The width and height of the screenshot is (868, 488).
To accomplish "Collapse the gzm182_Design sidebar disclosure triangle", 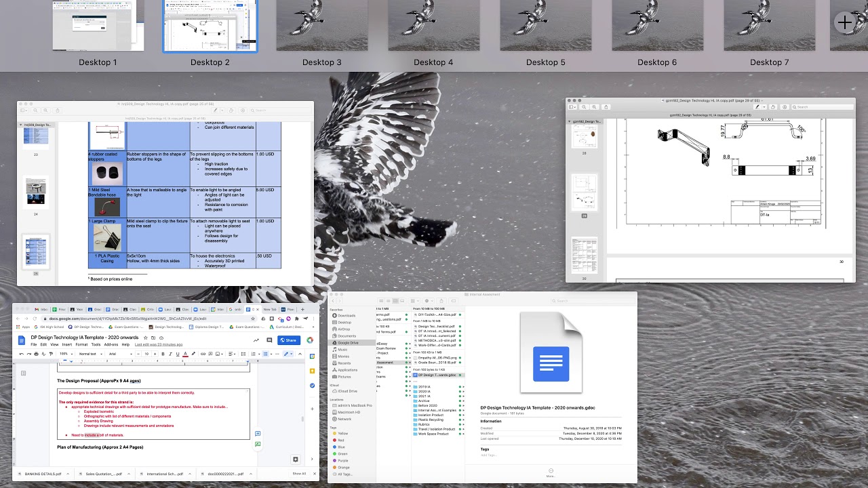I will point(570,121).
